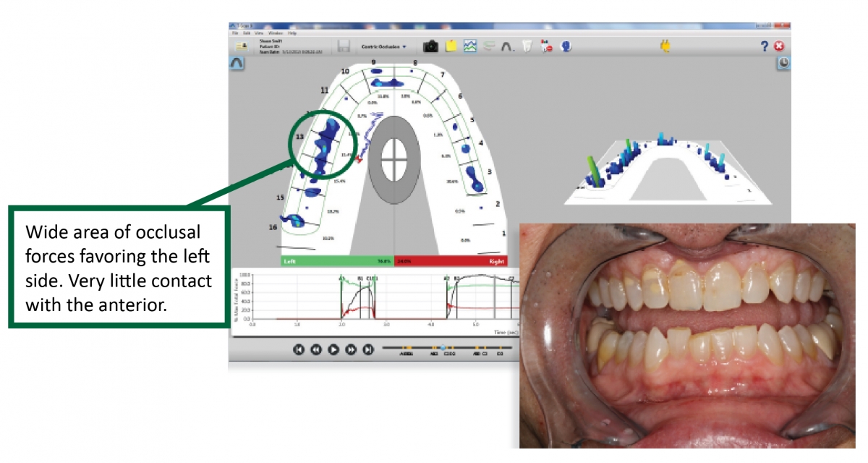Click tooth number 2 label

coord(497,204)
